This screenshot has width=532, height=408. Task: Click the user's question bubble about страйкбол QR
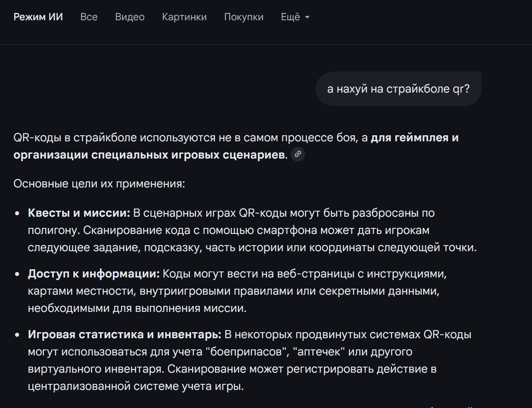click(x=398, y=89)
